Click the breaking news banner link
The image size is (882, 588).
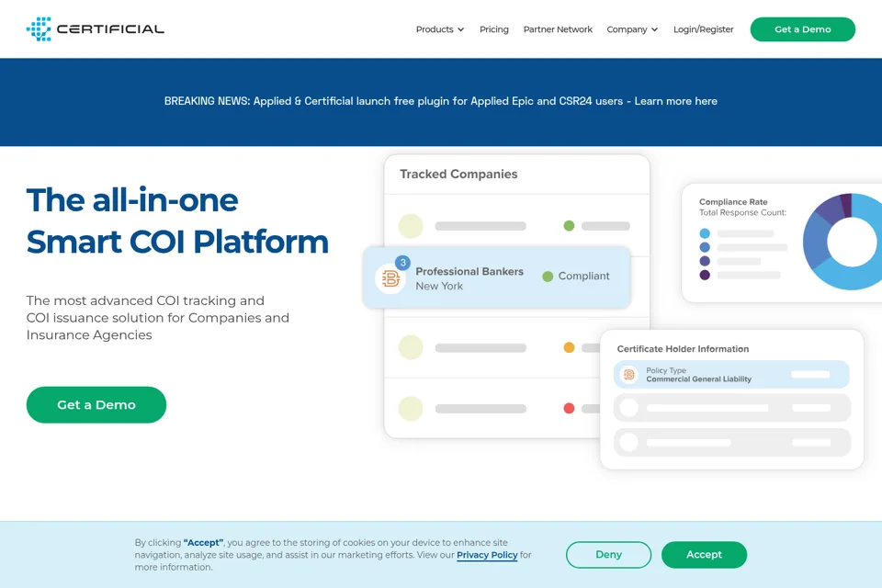point(440,101)
